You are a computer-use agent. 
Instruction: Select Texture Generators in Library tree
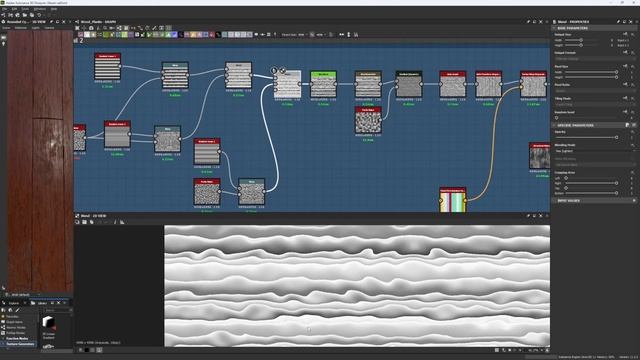(19, 344)
